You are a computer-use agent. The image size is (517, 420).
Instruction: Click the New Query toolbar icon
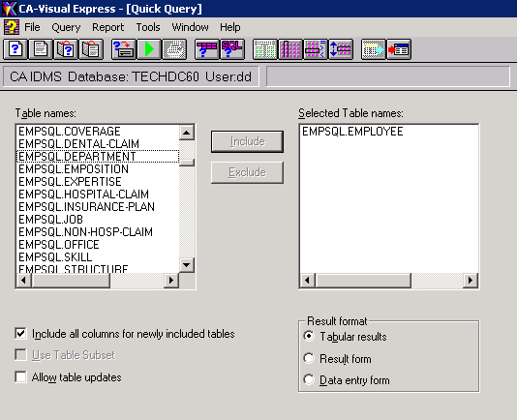(x=15, y=49)
